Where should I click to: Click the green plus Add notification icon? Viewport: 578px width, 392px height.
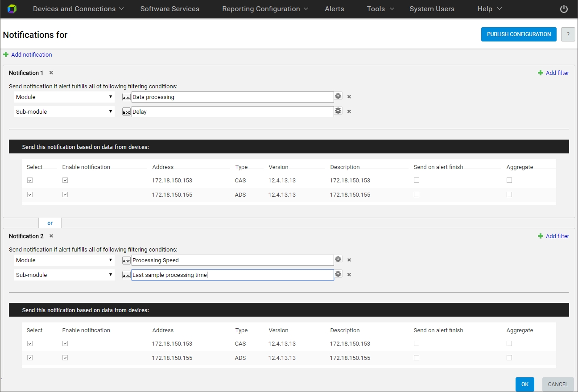tap(6, 54)
